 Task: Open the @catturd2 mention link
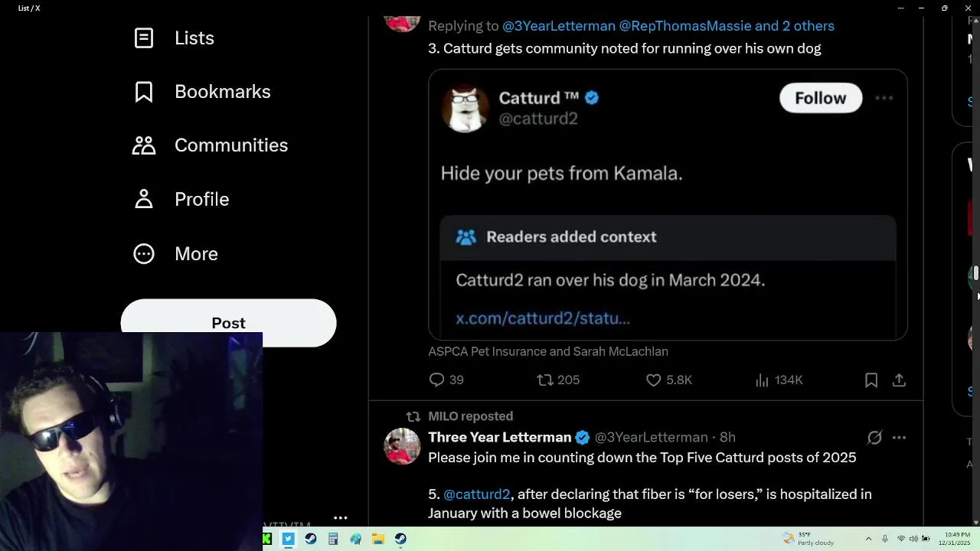pos(476,494)
